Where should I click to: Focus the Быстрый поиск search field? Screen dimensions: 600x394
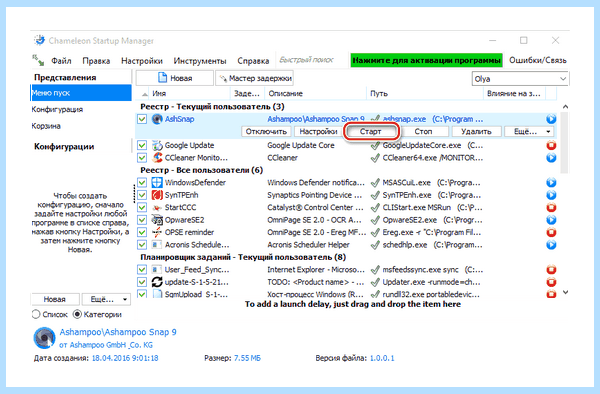click(x=311, y=60)
